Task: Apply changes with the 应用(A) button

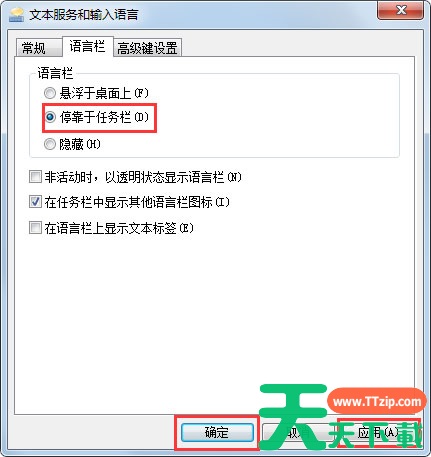Action: coord(378,432)
